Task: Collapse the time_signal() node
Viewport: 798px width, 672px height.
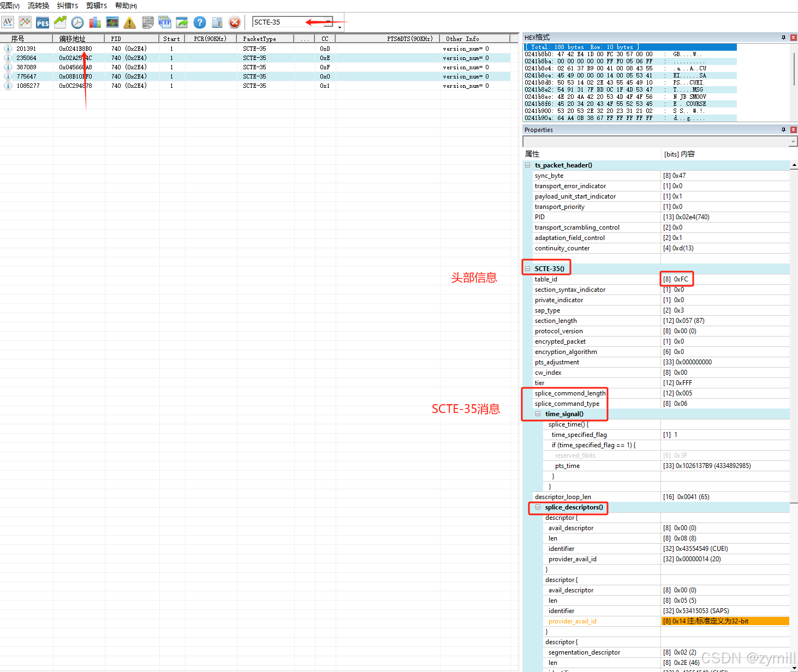Action: pyautogui.click(x=538, y=414)
